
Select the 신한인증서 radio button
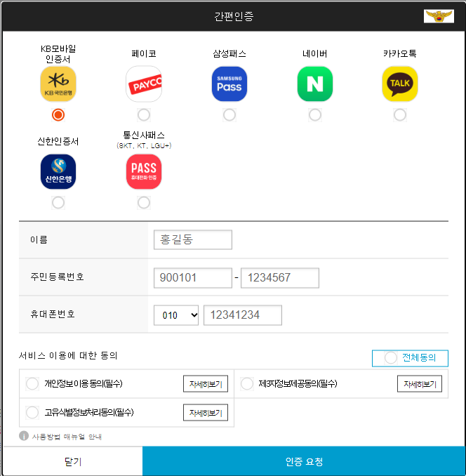click(58, 203)
